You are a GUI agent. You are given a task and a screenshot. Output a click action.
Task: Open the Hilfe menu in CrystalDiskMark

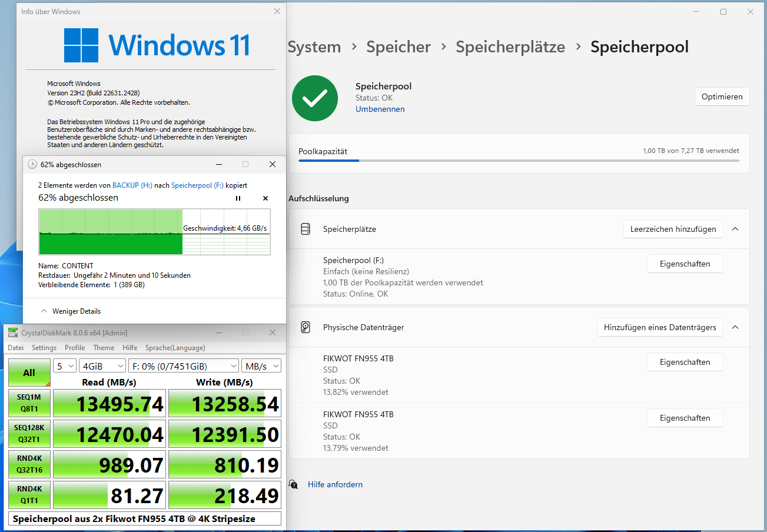click(x=130, y=348)
